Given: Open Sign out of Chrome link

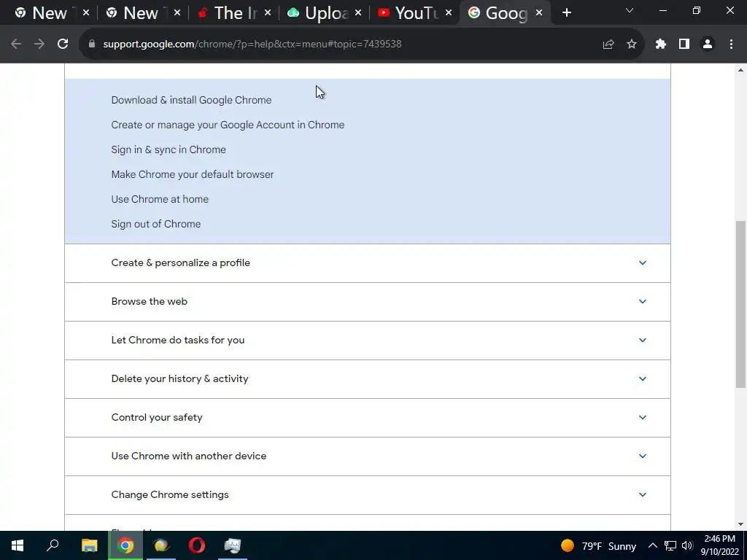Looking at the screenshot, I should point(156,224).
